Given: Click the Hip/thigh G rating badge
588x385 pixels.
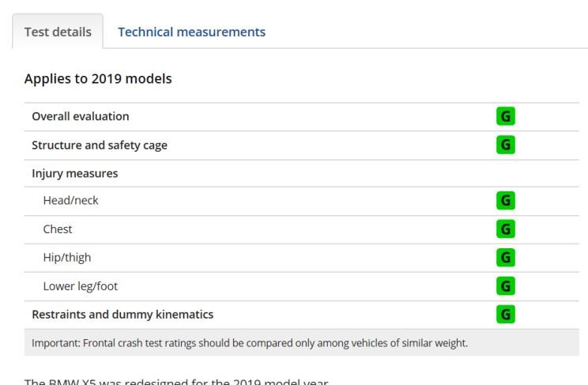Looking at the screenshot, I should 505,258.
